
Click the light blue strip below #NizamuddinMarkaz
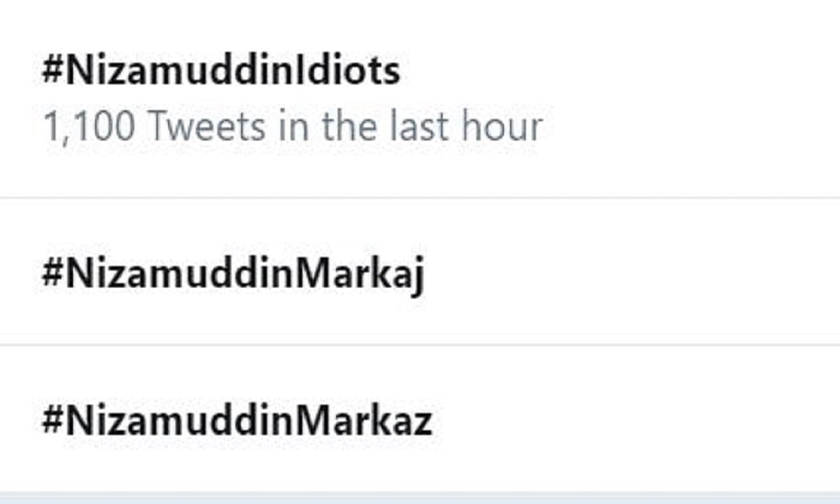point(420,498)
